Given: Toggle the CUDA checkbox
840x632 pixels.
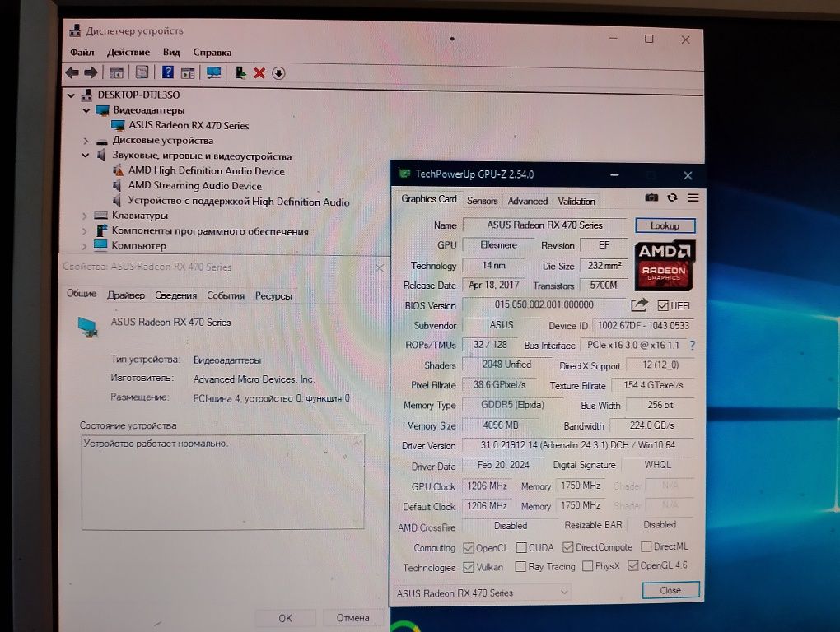Looking at the screenshot, I should [521, 547].
